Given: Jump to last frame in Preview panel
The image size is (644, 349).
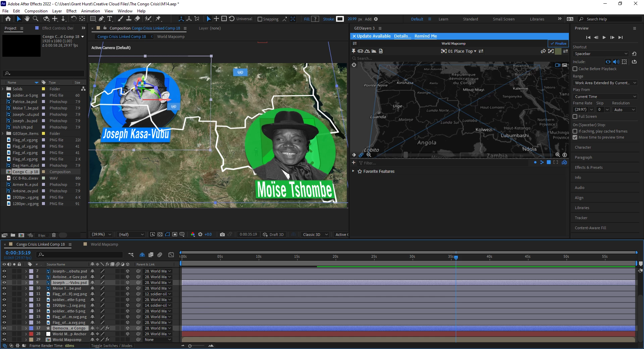Looking at the screenshot, I should 621,37.
